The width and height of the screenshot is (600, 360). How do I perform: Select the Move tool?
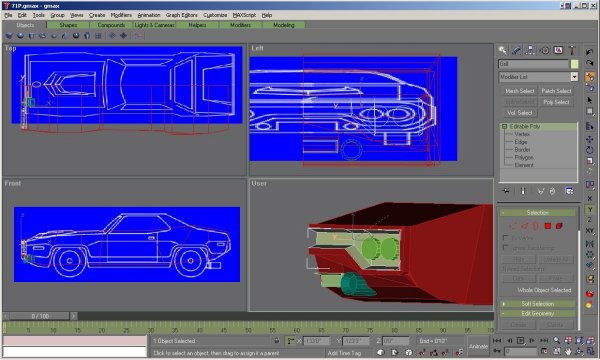[590, 139]
